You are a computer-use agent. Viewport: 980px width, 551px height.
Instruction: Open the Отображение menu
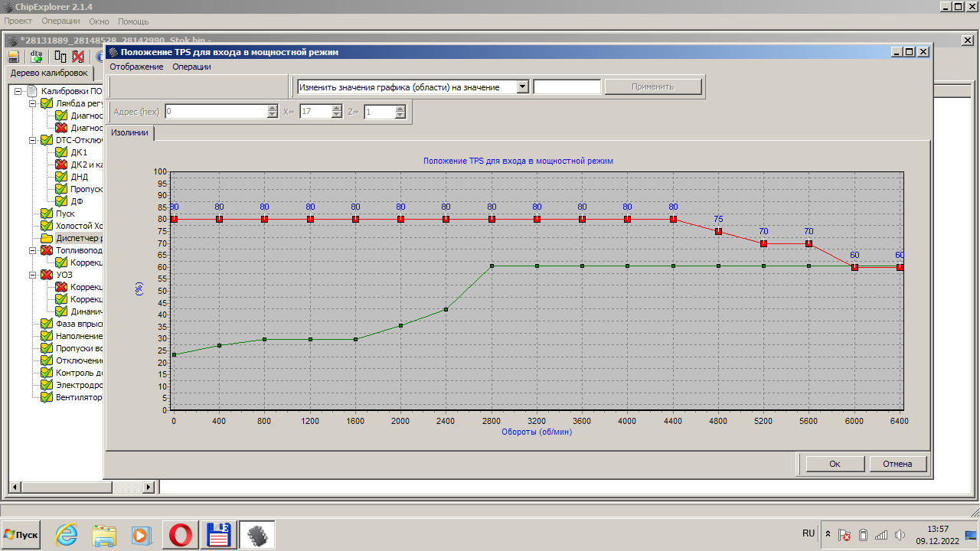(x=136, y=67)
